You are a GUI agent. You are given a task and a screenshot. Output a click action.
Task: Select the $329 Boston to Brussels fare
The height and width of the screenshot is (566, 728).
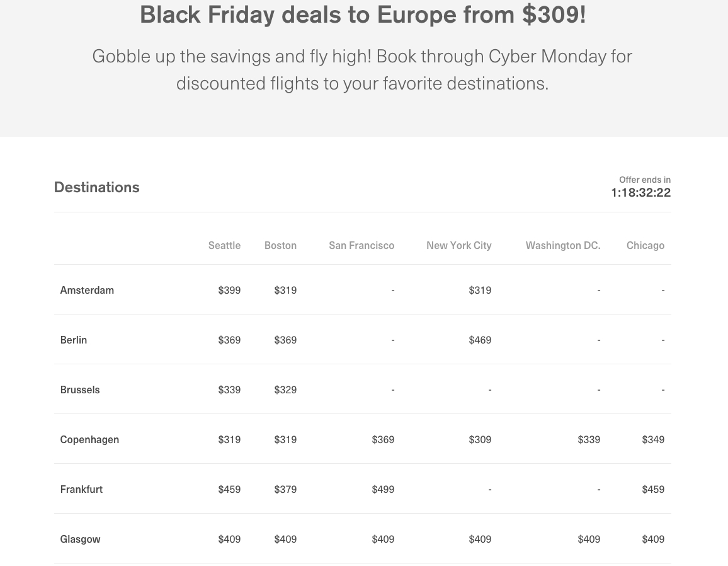(x=285, y=390)
